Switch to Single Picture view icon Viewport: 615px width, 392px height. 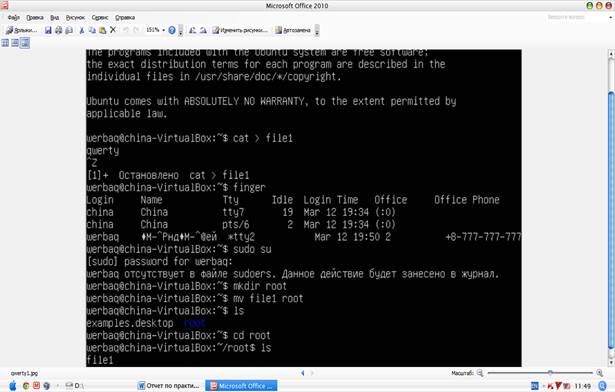[x=25, y=43]
